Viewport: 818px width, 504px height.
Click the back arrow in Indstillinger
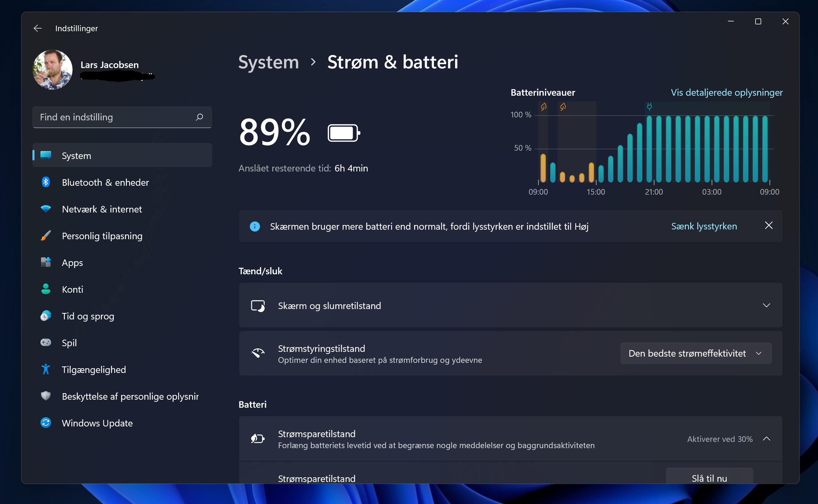38,28
